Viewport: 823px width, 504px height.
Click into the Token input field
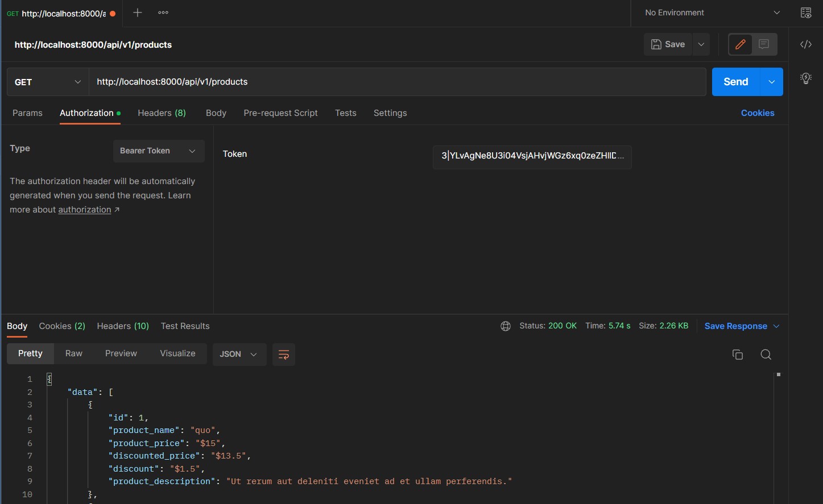click(x=531, y=156)
